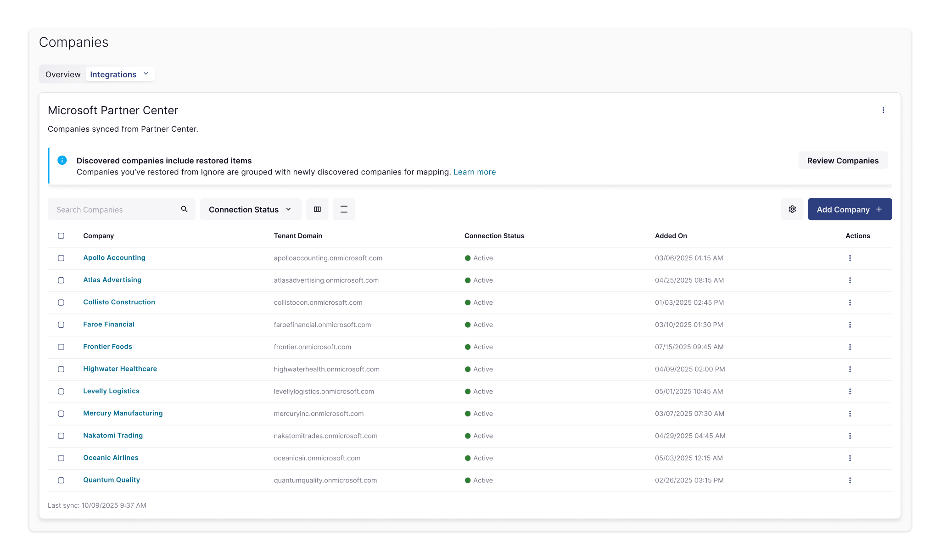Open the actions menu for Oceanic Airlines
Screen dimensions: 940x560
(x=850, y=458)
